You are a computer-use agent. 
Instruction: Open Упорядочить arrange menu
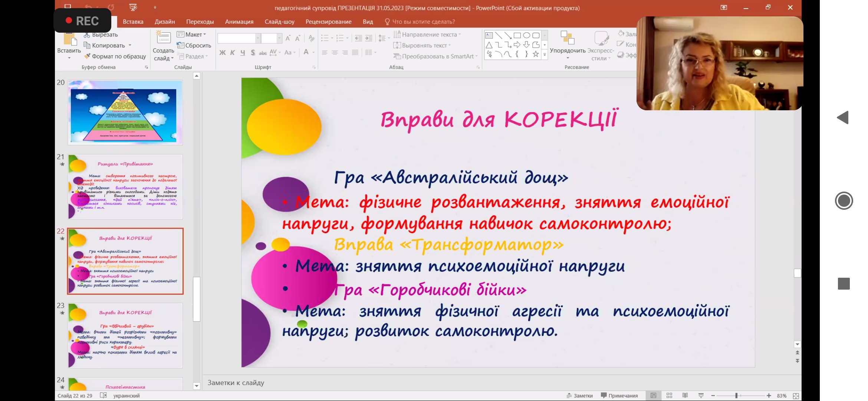(x=568, y=45)
